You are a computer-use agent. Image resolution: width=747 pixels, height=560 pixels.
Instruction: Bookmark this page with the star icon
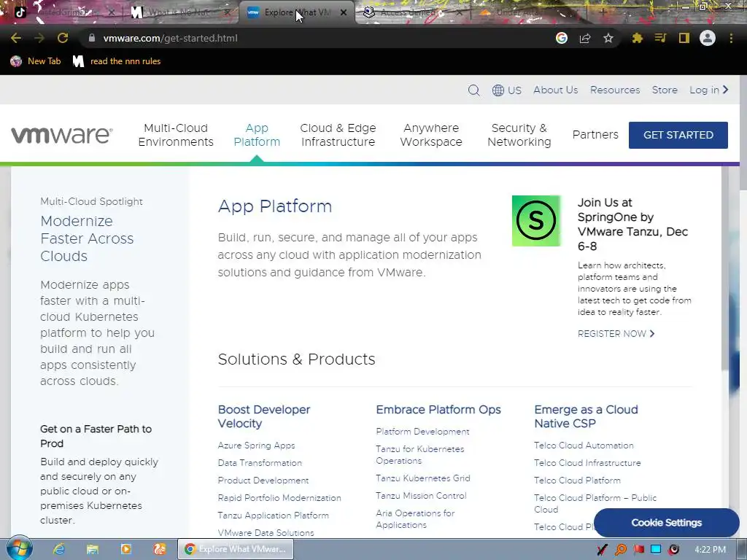tap(608, 38)
